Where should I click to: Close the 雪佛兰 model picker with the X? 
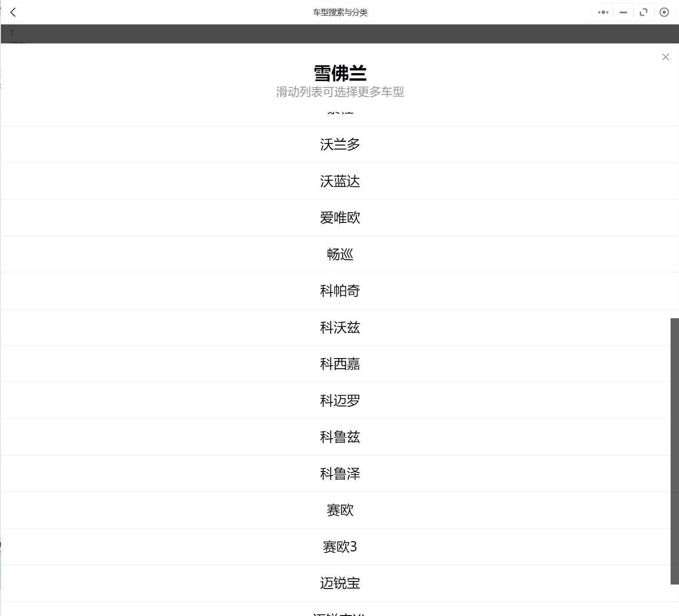(665, 57)
